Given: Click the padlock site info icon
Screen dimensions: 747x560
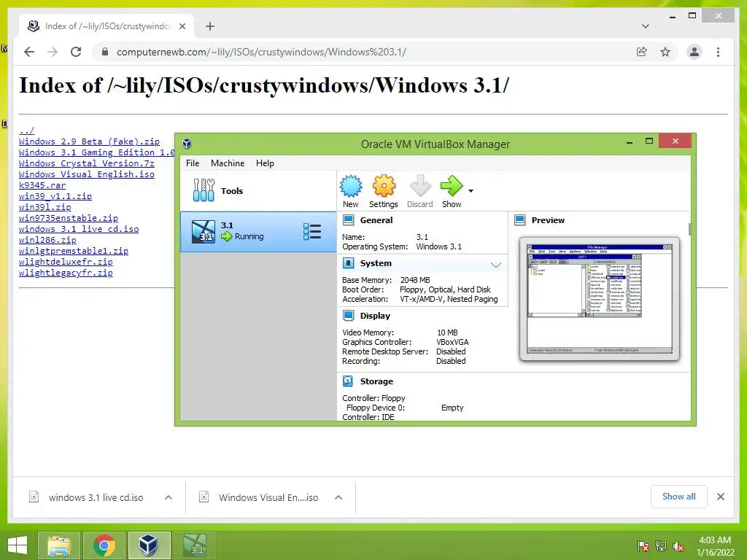Looking at the screenshot, I should [x=105, y=52].
